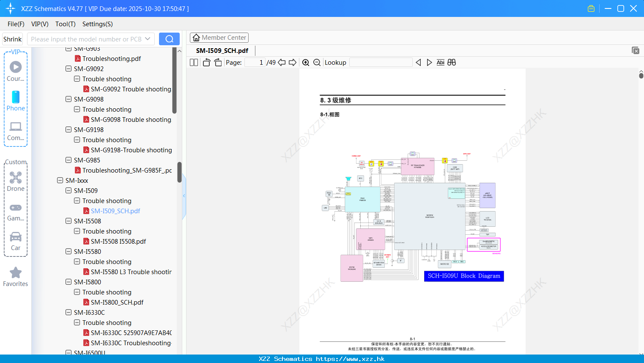Open the File(F) menu
The height and width of the screenshot is (363, 644).
click(x=16, y=24)
